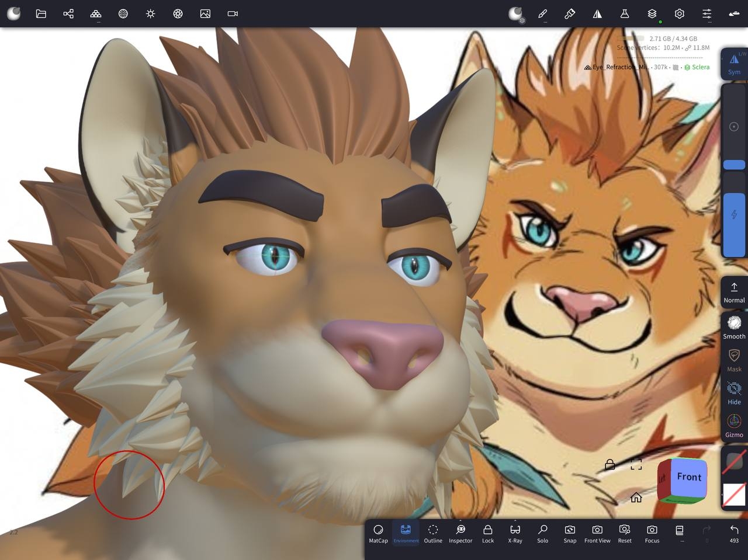Click the blue intensity slider
Viewport: 748px width, 560px height.
tap(734, 225)
